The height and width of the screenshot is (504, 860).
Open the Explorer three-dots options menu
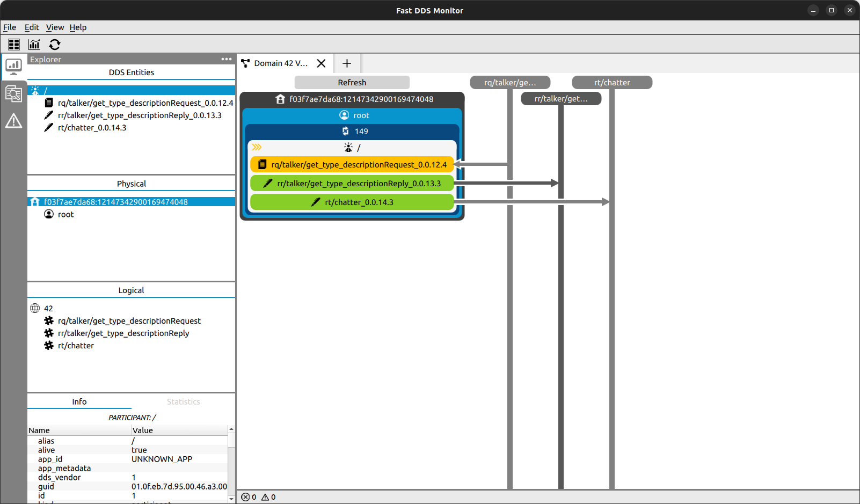[x=227, y=59]
